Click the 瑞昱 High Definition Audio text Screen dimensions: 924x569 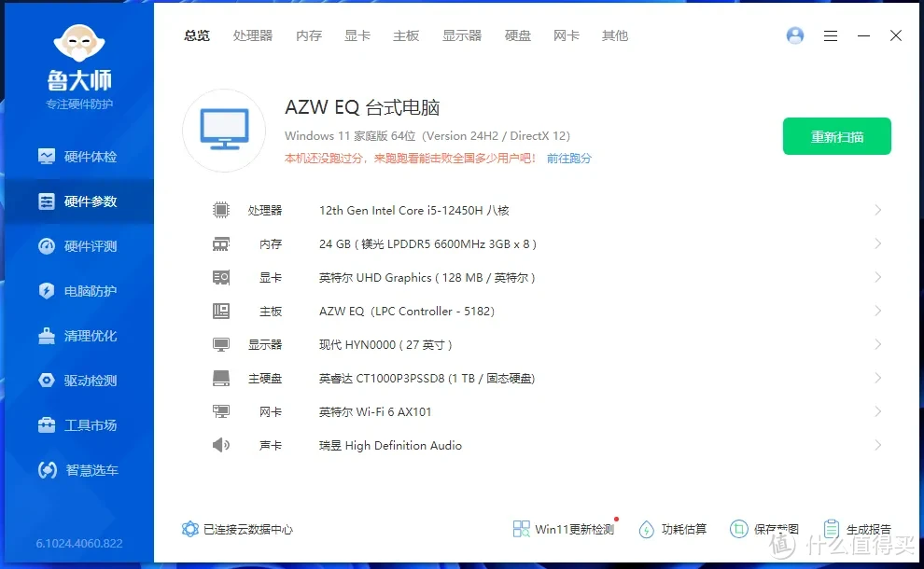[x=390, y=445]
